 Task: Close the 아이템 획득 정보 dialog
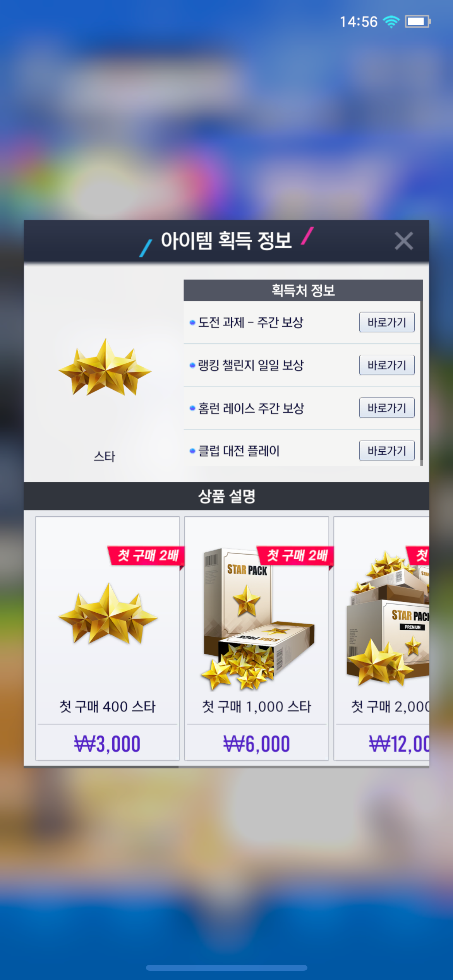[x=403, y=241]
